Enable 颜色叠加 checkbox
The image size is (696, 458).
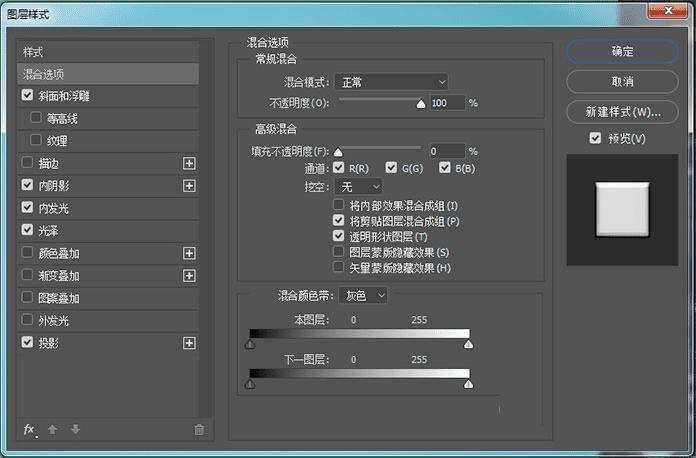[x=27, y=252]
